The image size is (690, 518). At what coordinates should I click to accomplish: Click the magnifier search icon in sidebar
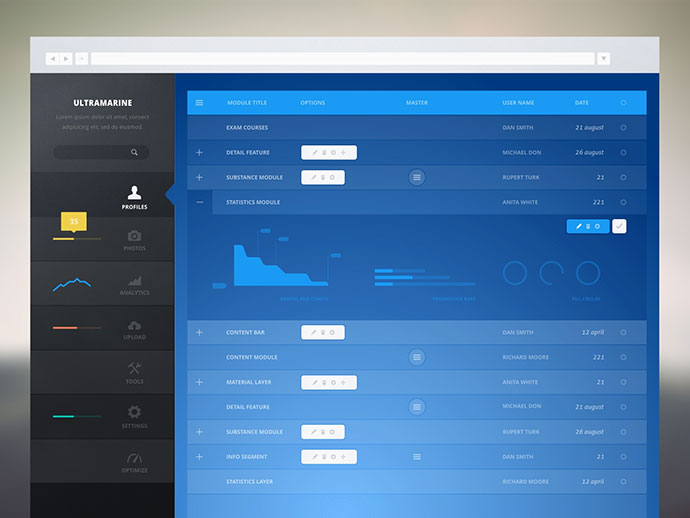tap(134, 152)
